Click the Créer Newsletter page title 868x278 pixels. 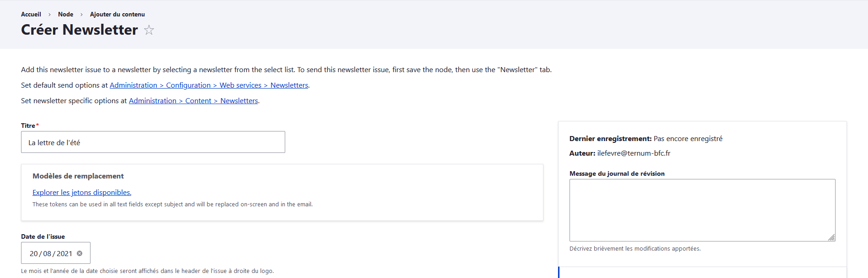point(80,30)
